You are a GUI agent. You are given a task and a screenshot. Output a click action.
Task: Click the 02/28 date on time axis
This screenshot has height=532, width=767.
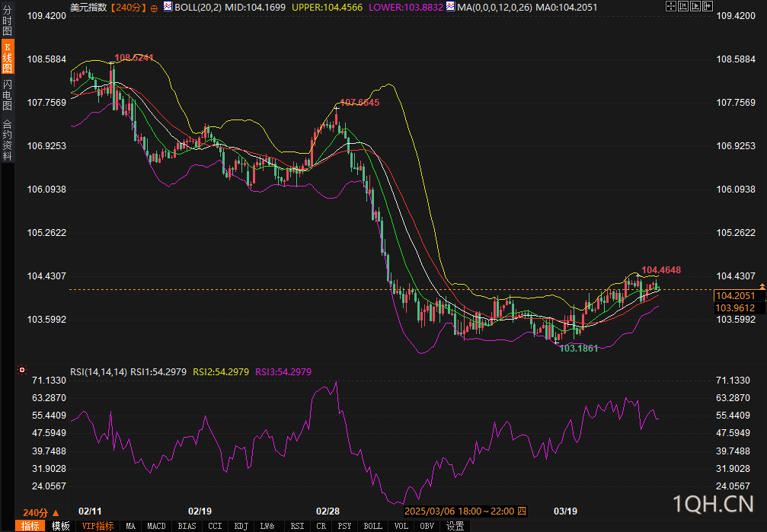328,511
